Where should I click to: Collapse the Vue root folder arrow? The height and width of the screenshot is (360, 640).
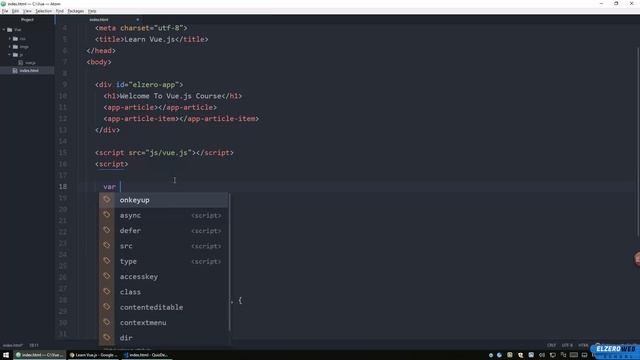tap(4, 30)
